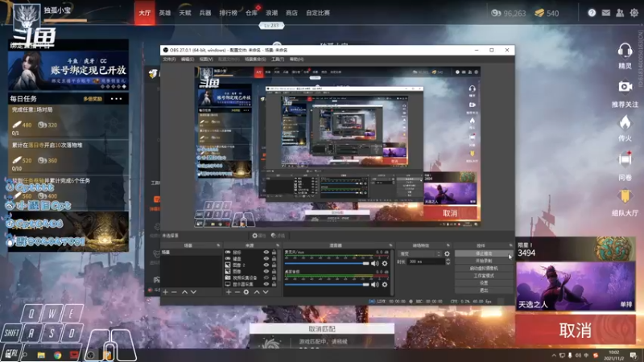Toggle lock on 键盘 source
The width and height of the screenshot is (644, 362).
[x=274, y=258]
